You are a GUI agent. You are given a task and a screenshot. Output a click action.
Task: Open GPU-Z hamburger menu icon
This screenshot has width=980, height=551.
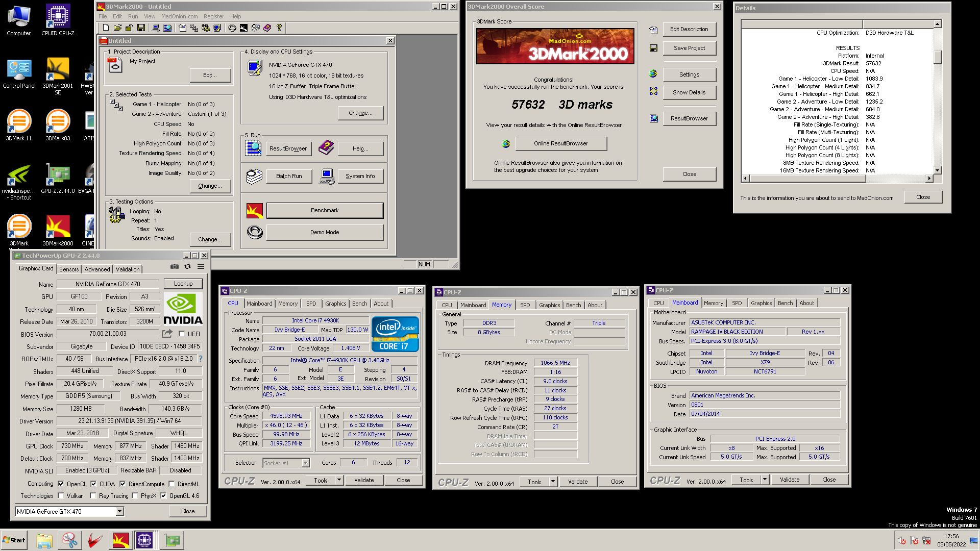pyautogui.click(x=201, y=266)
